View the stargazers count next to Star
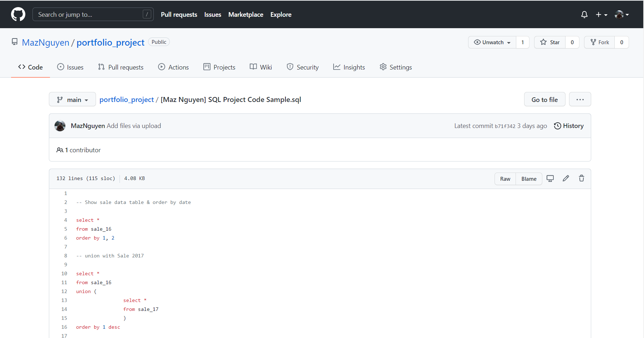Viewport: 644px width, 338px height. 572,42
